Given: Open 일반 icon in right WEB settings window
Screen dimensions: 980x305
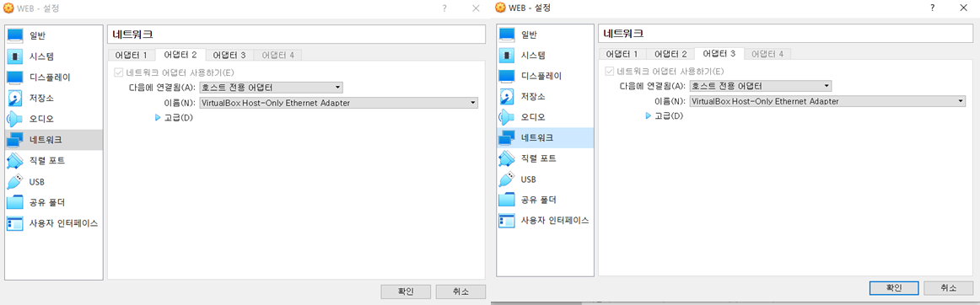Looking at the screenshot, I should [507, 35].
